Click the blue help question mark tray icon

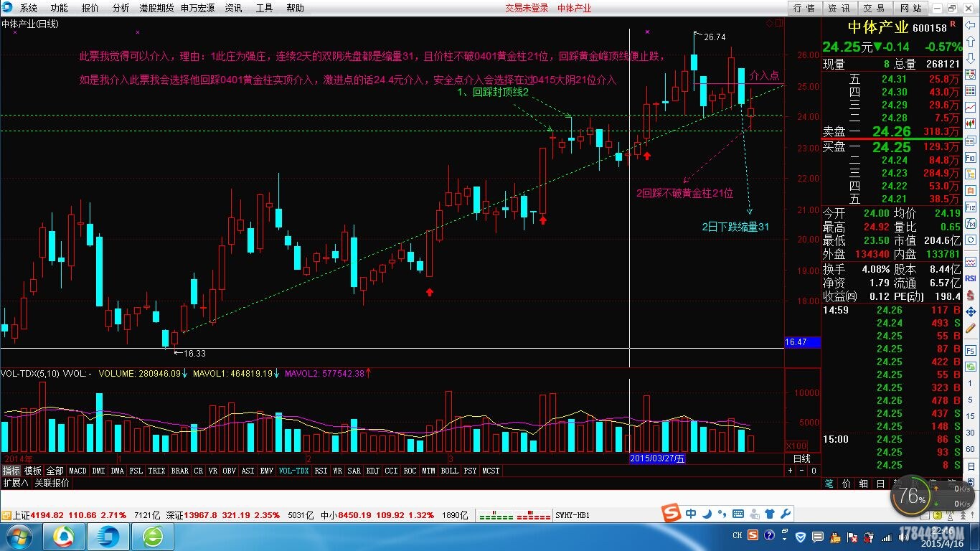769,535
